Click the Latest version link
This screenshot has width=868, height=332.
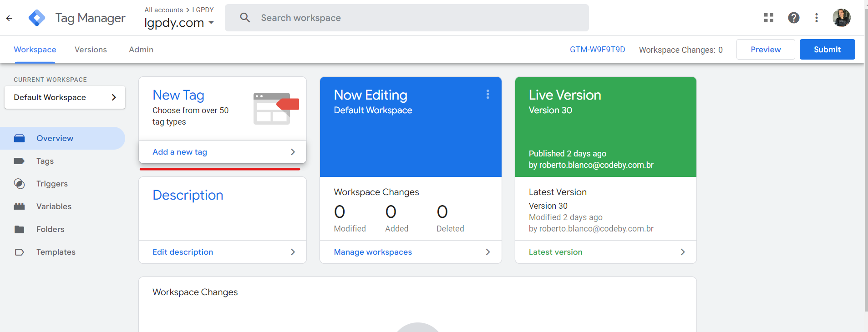[555, 252]
